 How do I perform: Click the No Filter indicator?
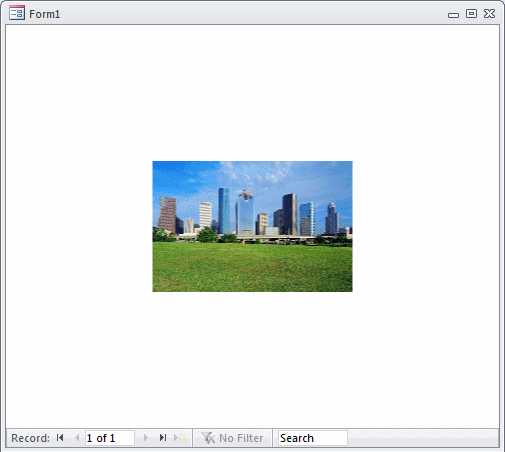232,438
